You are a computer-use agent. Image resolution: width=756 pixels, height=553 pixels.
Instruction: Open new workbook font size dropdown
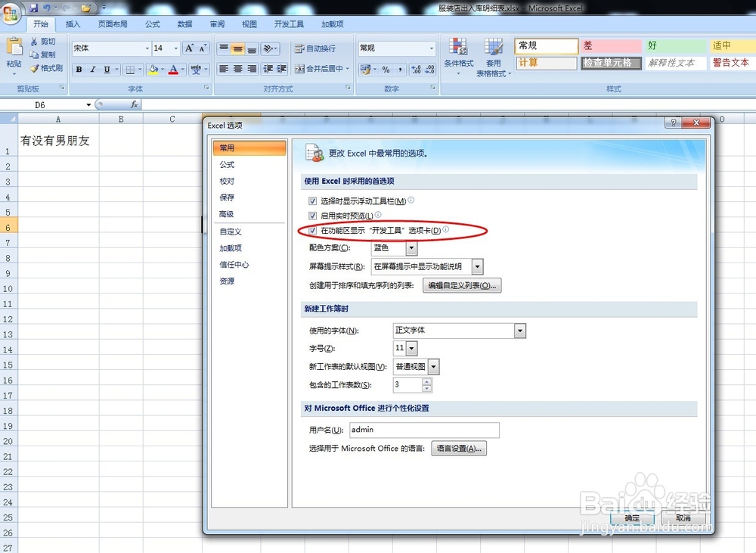(x=411, y=348)
